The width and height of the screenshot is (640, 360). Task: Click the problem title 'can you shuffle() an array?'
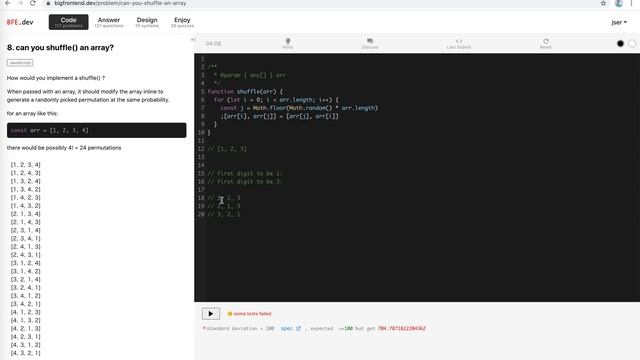(60, 48)
